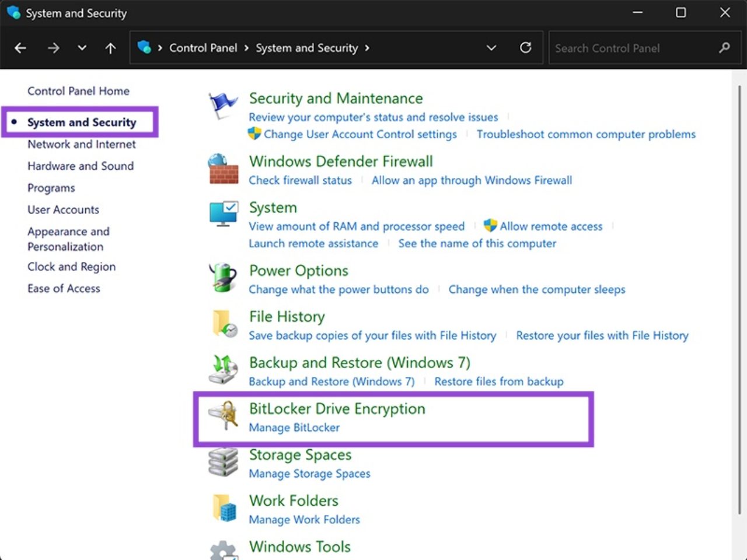Screen dimensions: 747x560
Task: Click the Windows Defender Firewall brick wall icon
Action: coord(223,169)
